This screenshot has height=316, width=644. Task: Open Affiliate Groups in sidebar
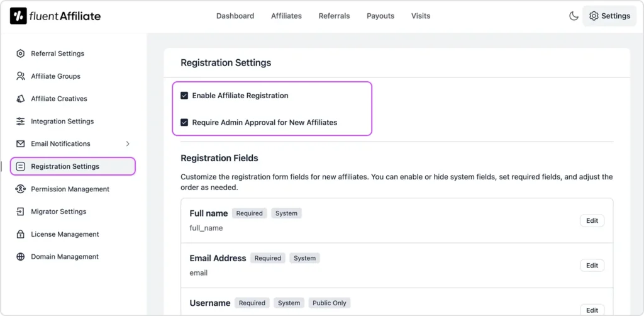point(56,76)
